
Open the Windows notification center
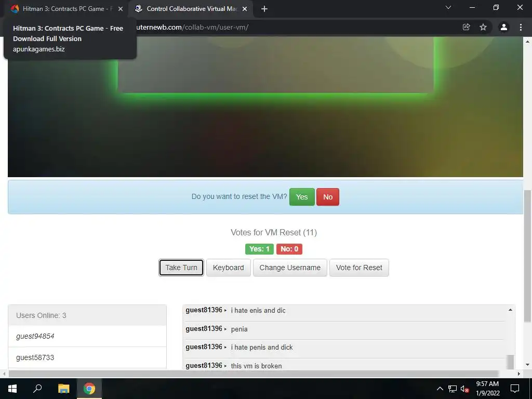click(x=515, y=389)
